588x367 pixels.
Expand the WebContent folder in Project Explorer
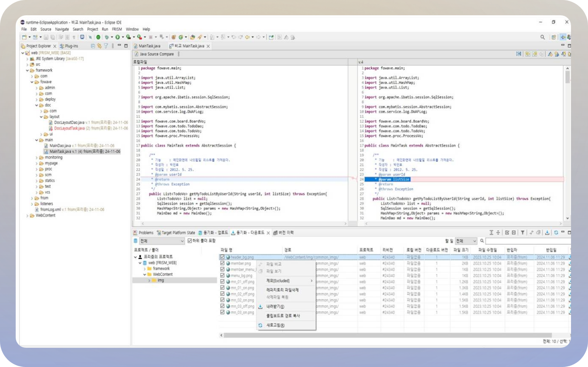[27, 216]
